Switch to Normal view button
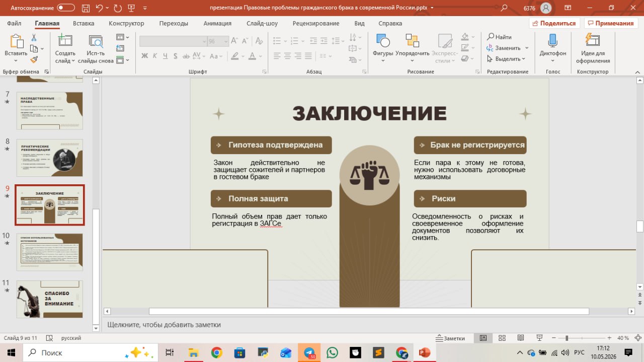This screenshot has height=362, width=644. click(x=483, y=338)
